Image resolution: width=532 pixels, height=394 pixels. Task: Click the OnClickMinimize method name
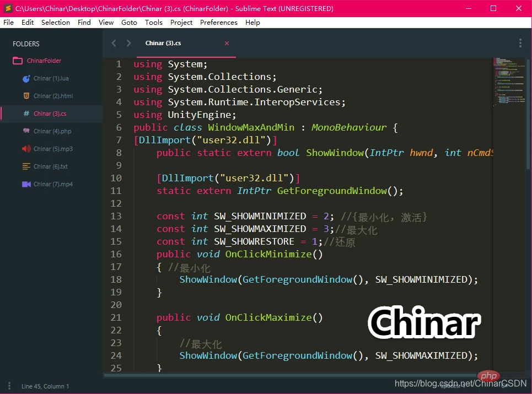tap(268, 254)
